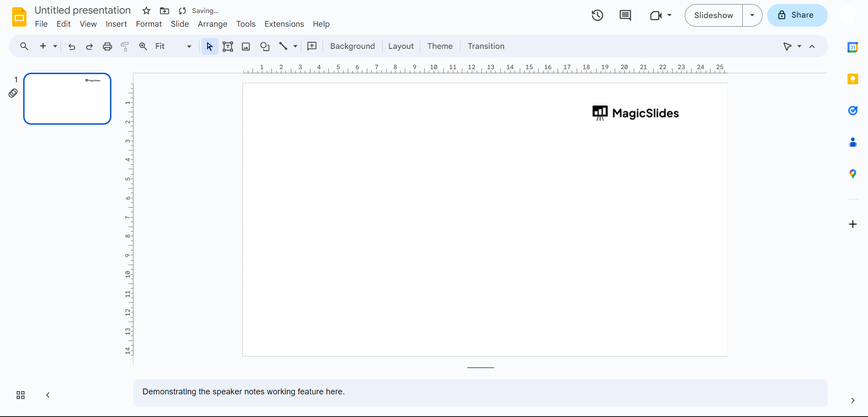Click the Untitled presentation title field
The width and height of the screenshot is (868, 417).
coord(82,10)
